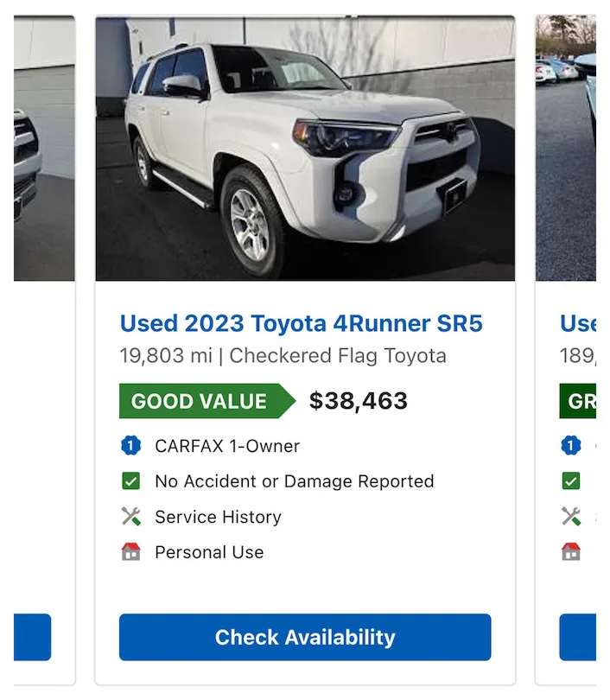Select the green checkmark on the right card

coord(571,481)
